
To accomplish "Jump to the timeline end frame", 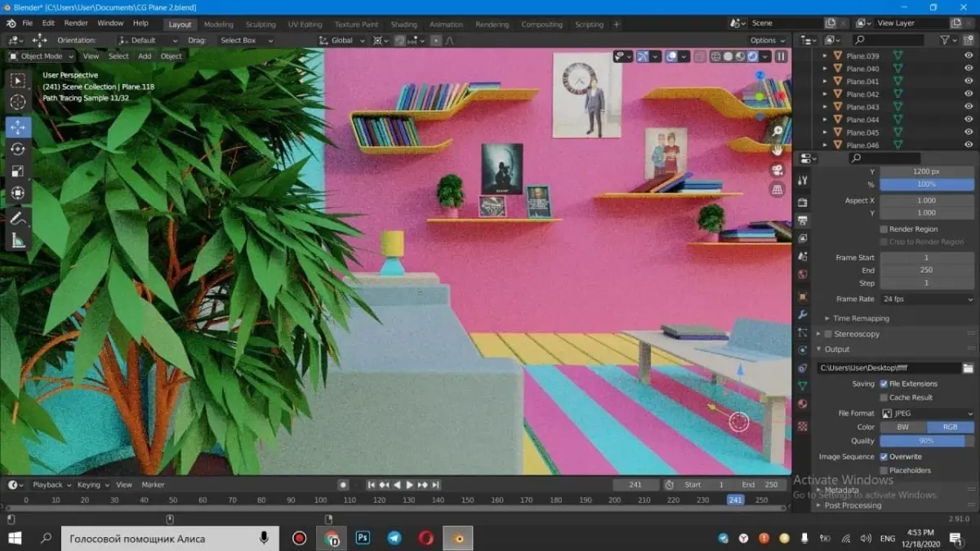I will 436,485.
